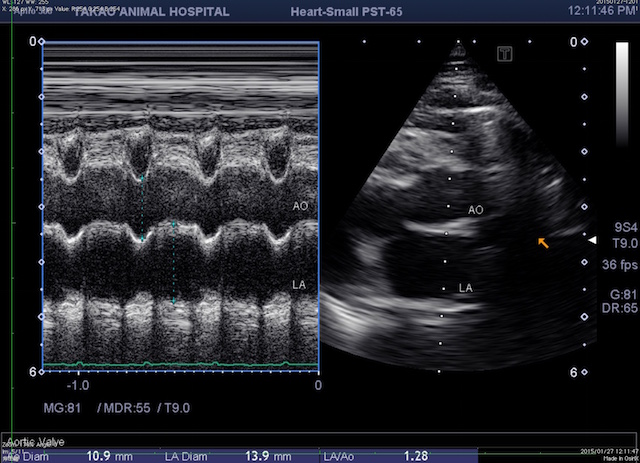Click the T9.0 value below 9S4
Image resolution: width=640 pixels, height=463 pixels.
coord(625,244)
